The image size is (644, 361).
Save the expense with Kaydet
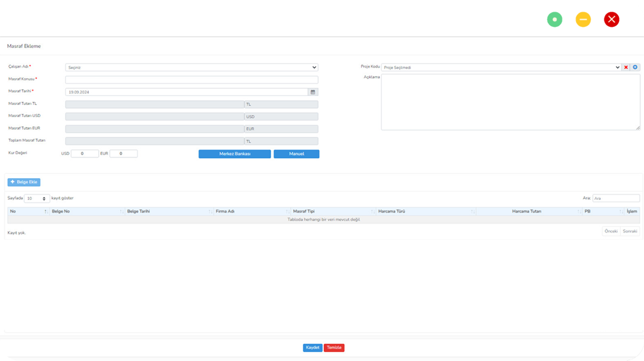pos(313,347)
